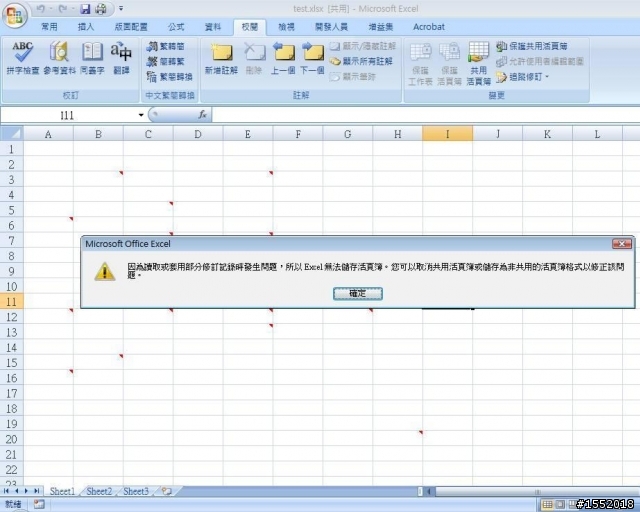
Task: Click in the formula bar
Action: [x=426, y=115]
